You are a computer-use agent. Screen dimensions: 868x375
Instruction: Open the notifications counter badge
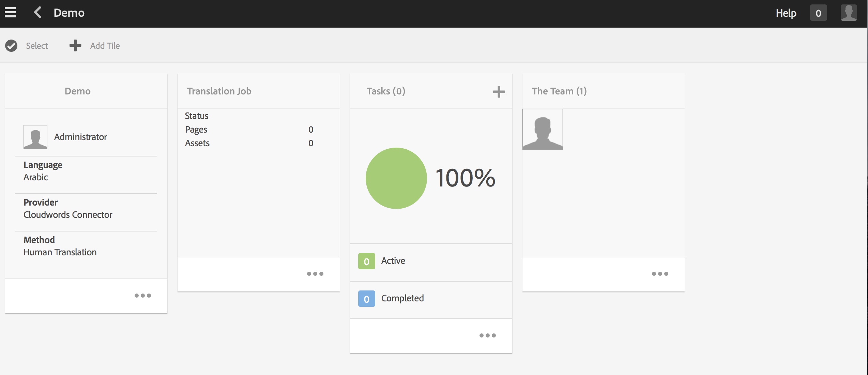click(818, 13)
